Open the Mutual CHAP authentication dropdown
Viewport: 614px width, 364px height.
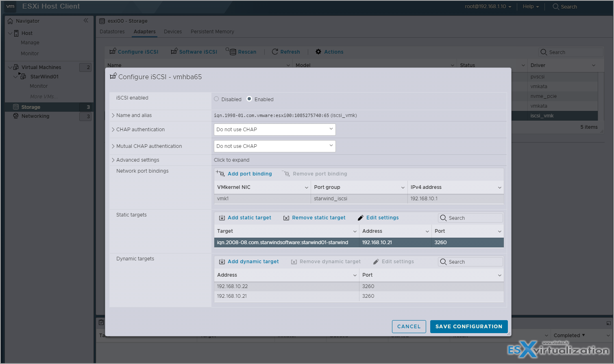click(x=274, y=146)
